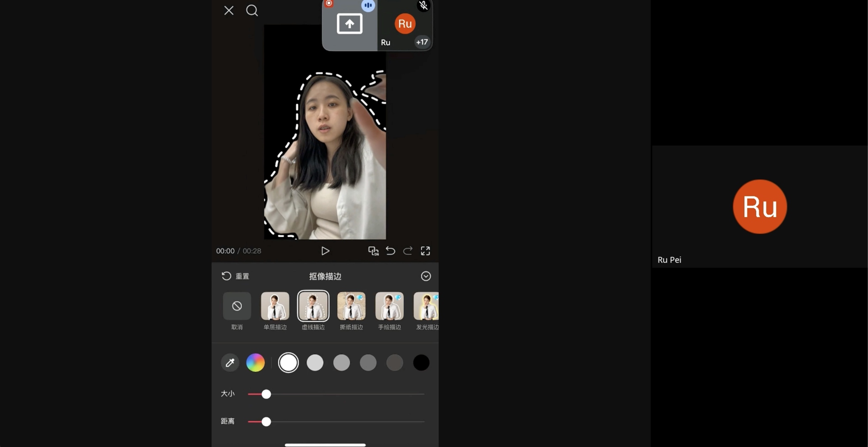Choose the 虚线描边 dashed outline style
Image resolution: width=868 pixels, height=447 pixels.
point(313,306)
